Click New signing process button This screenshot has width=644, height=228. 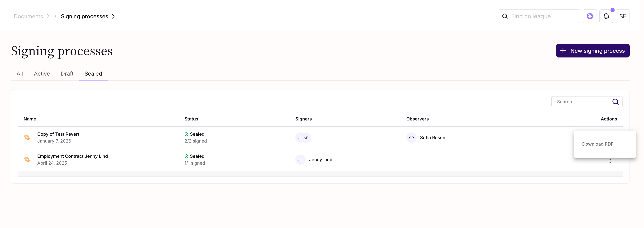593,51
